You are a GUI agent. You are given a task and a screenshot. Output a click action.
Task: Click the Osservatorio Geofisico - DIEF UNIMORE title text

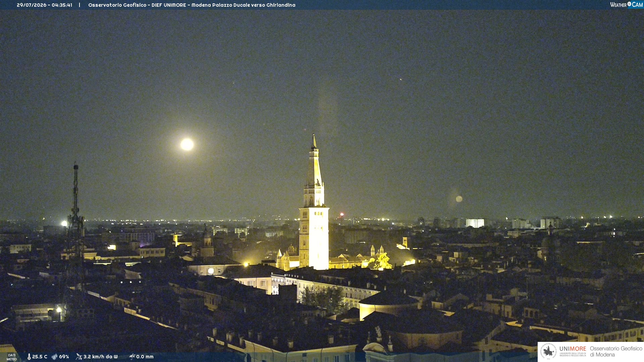pos(192,5)
